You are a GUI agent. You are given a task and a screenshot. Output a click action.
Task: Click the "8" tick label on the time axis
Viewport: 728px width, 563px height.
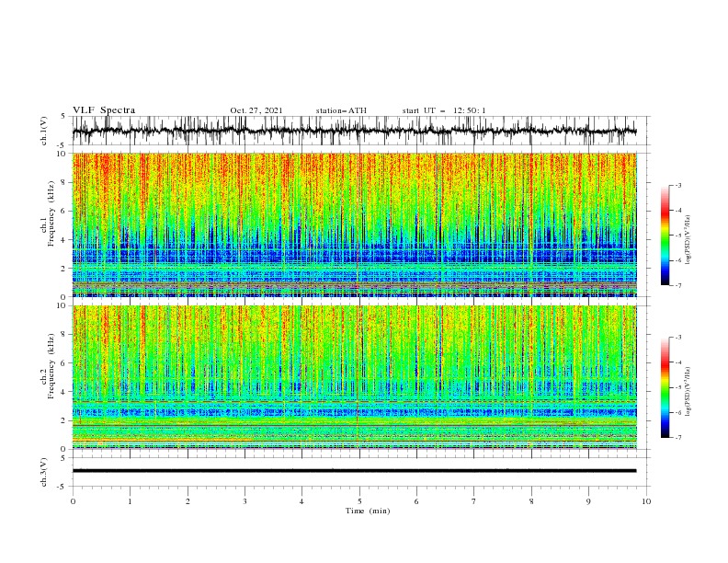(x=531, y=501)
